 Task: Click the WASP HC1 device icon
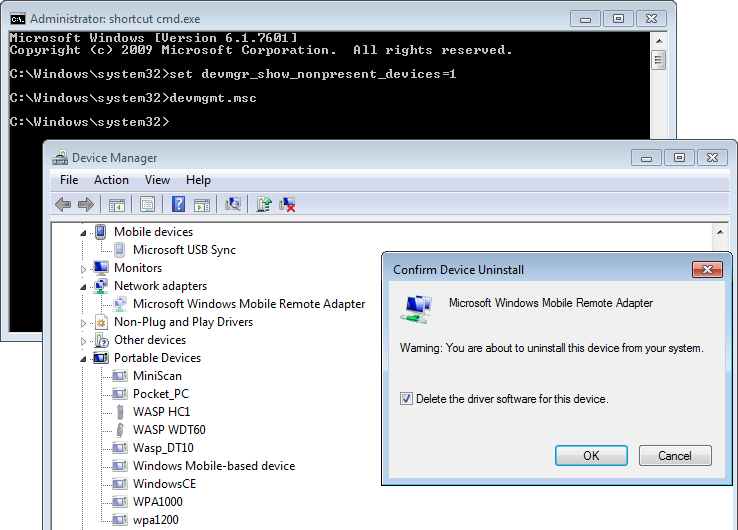coord(120,412)
